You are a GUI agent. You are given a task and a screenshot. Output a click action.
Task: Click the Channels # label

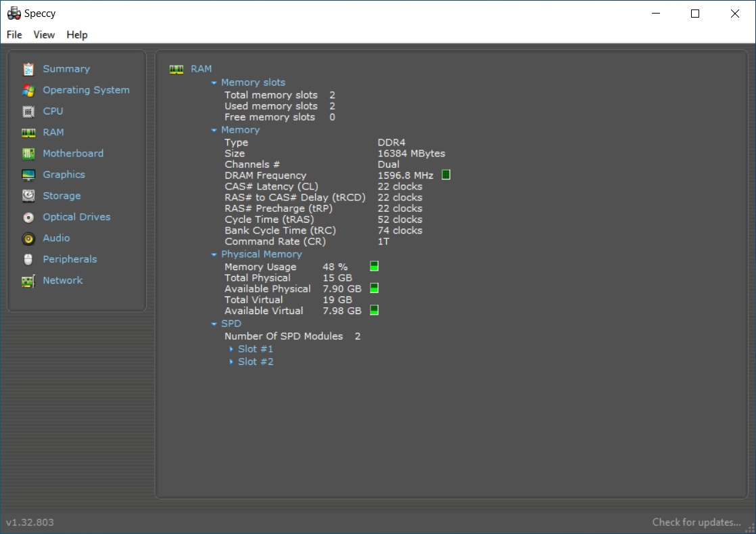(252, 164)
